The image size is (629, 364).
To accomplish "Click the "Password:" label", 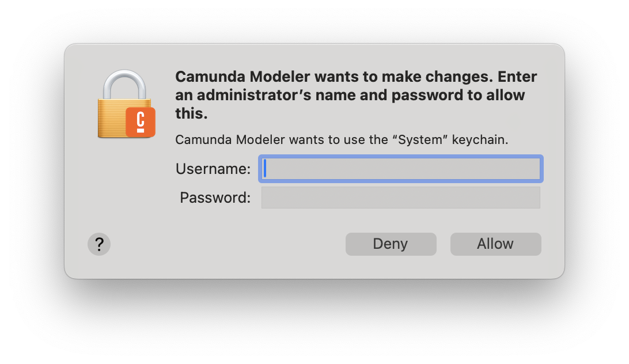I will click(x=215, y=198).
